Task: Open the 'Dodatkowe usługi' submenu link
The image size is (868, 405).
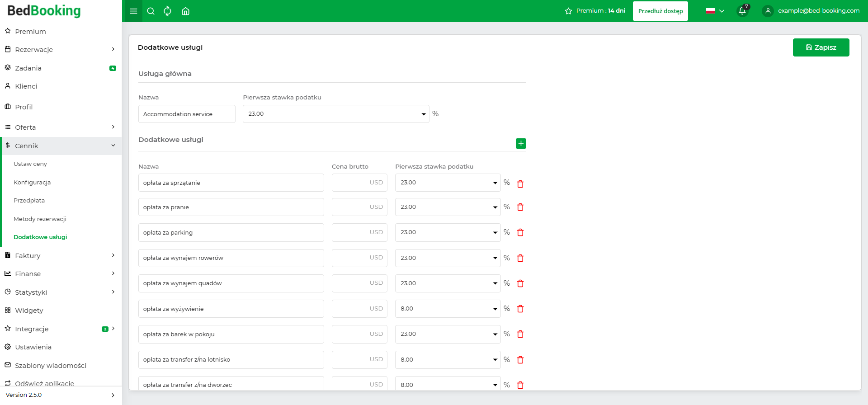Action: (40, 237)
